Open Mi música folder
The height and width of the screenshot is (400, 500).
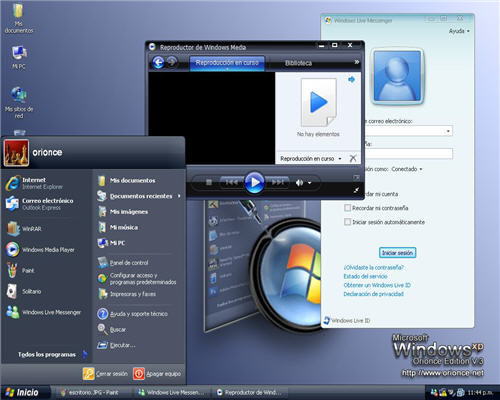pos(118,227)
